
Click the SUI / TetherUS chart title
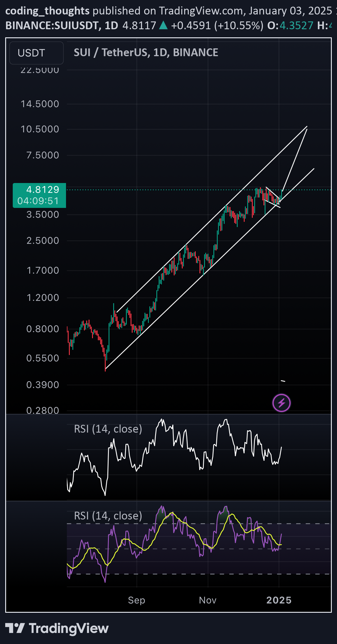[x=146, y=52]
